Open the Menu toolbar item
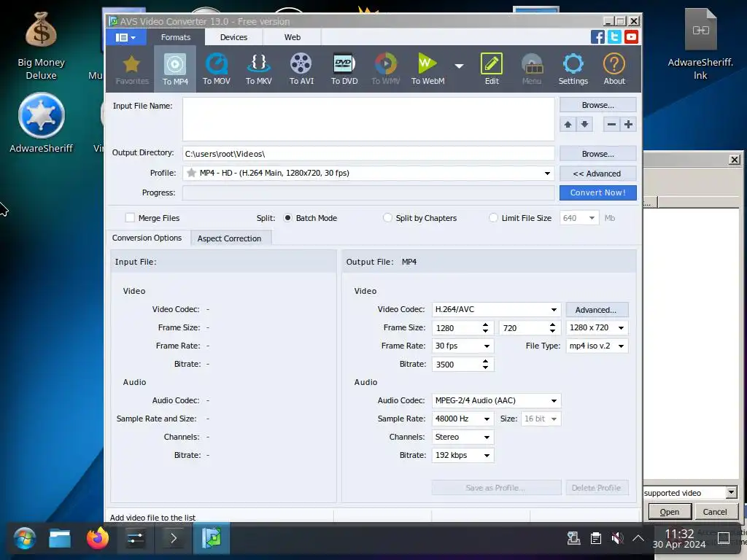The height and width of the screenshot is (560, 747). (x=532, y=69)
